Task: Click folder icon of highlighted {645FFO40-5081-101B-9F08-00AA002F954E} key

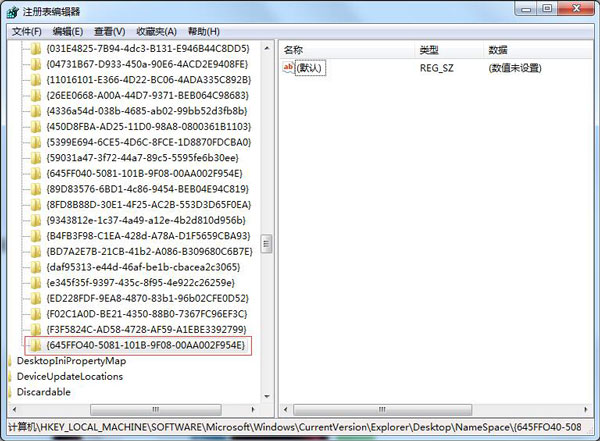Action: tap(36, 345)
